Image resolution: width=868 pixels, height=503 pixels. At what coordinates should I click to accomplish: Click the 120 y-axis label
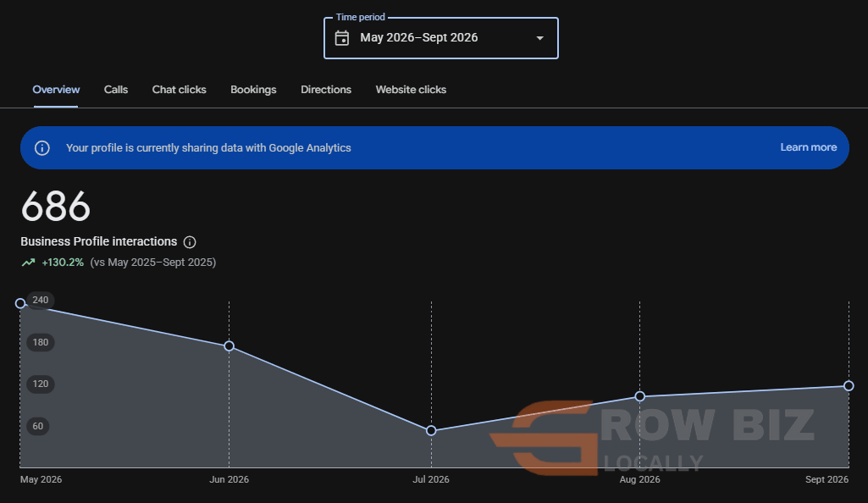coord(41,384)
